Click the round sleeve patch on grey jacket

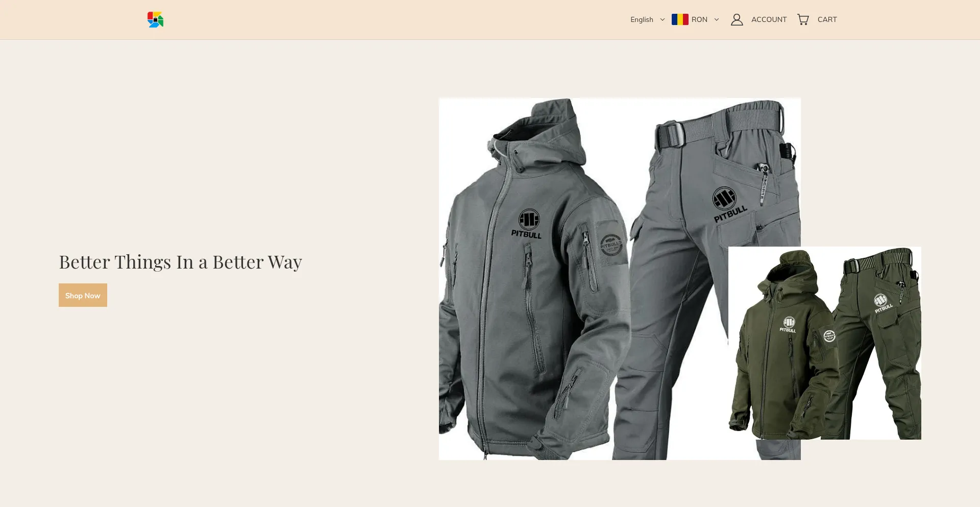[610, 245]
